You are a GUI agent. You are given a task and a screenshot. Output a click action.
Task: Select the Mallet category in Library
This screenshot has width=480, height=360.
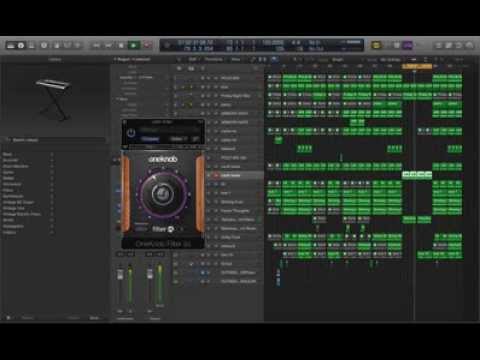click(x=8, y=178)
